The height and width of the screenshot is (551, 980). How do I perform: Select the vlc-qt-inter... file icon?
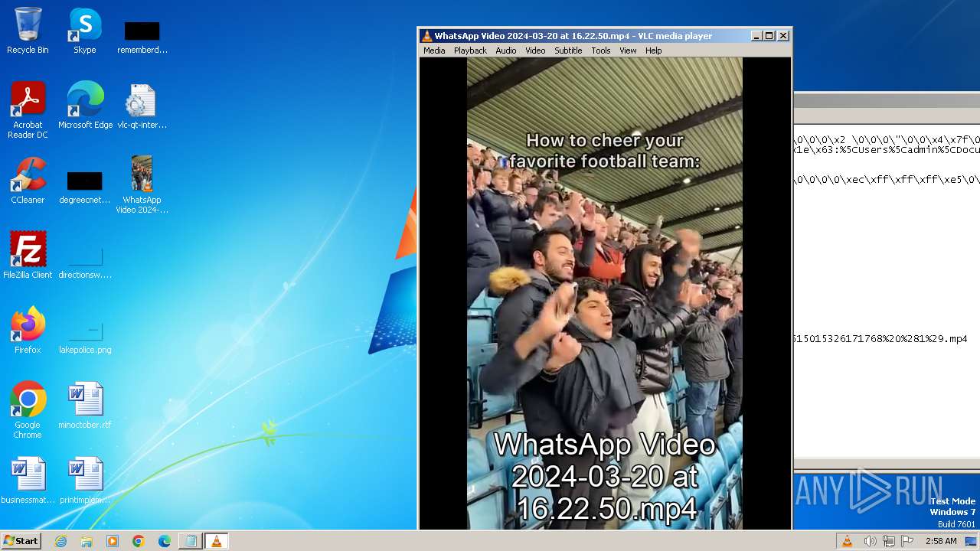click(x=142, y=106)
